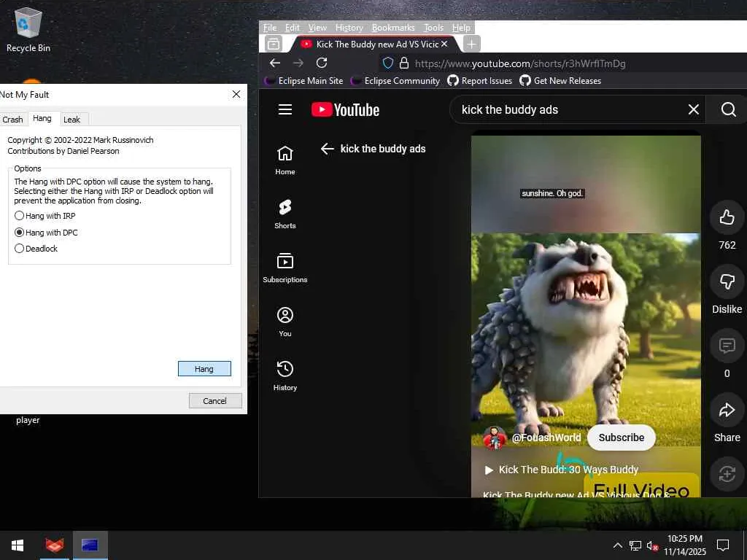Open Eclipse Main Site bookmark
This screenshot has height=560, width=747.
(x=304, y=81)
